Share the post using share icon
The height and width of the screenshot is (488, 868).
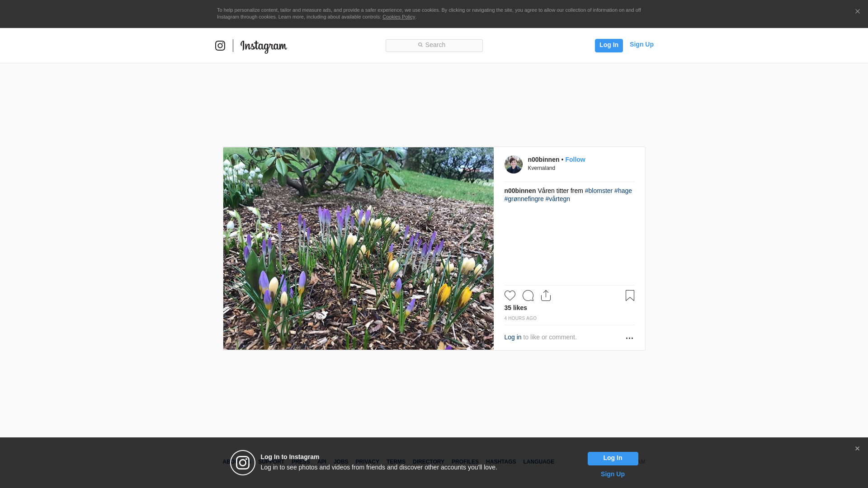click(x=546, y=296)
